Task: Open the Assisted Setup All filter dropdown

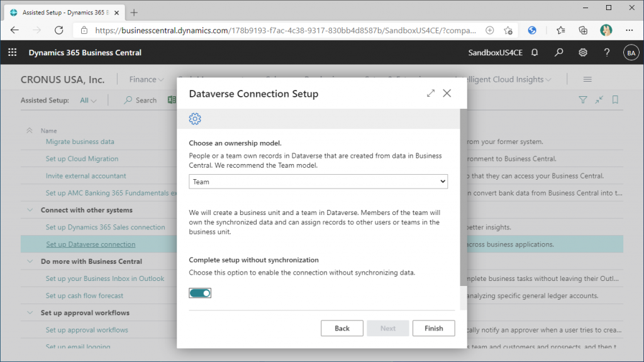Action: click(x=88, y=100)
